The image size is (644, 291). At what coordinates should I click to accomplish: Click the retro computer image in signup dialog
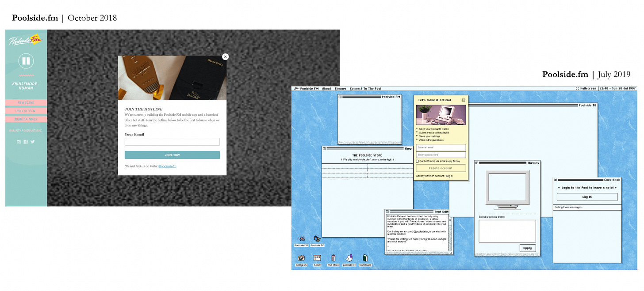[x=441, y=114]
